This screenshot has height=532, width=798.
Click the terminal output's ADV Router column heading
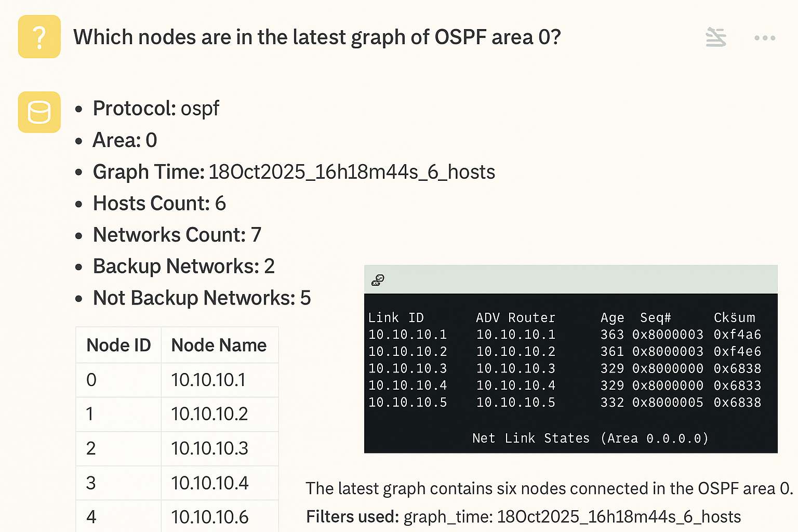tap(515, 317)
